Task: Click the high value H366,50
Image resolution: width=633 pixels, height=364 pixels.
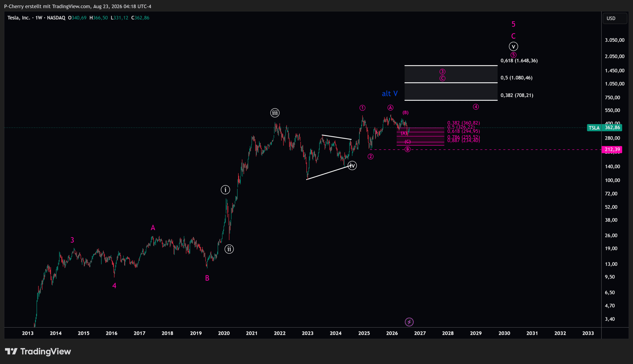Action: [x=98, y=18]
